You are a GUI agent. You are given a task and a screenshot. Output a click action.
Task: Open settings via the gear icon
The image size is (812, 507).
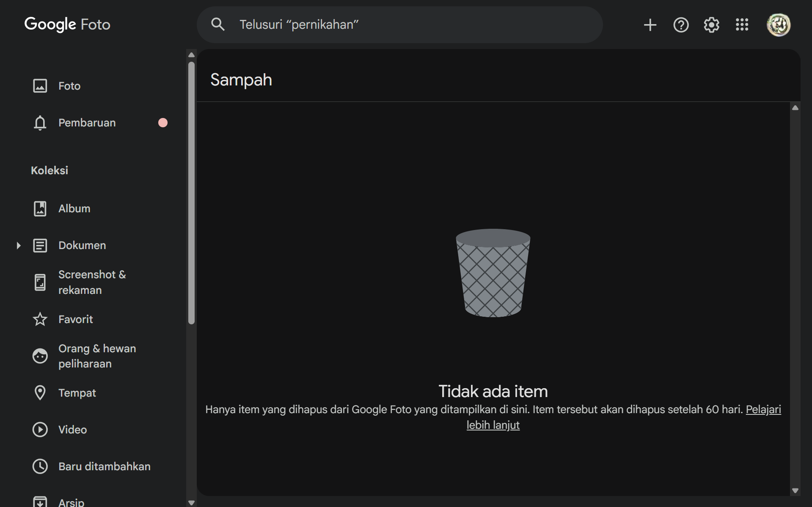[711, 25]
